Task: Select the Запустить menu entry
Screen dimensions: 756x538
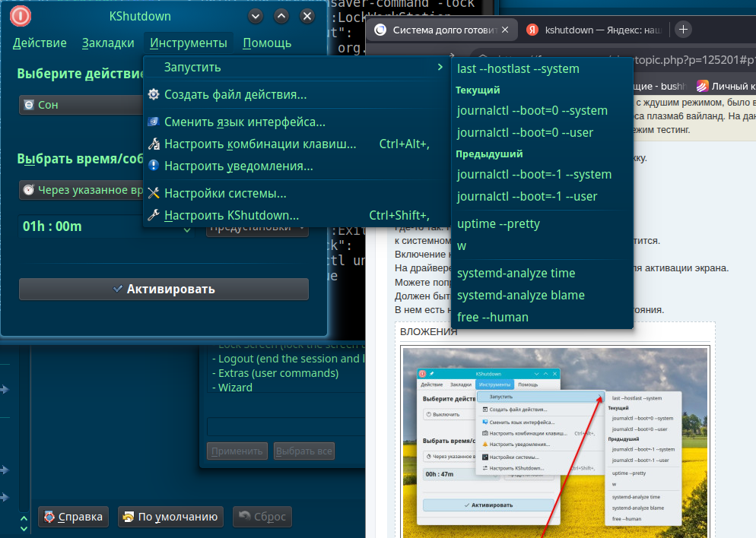Action: pyautogui.click(x=297, y=67)
